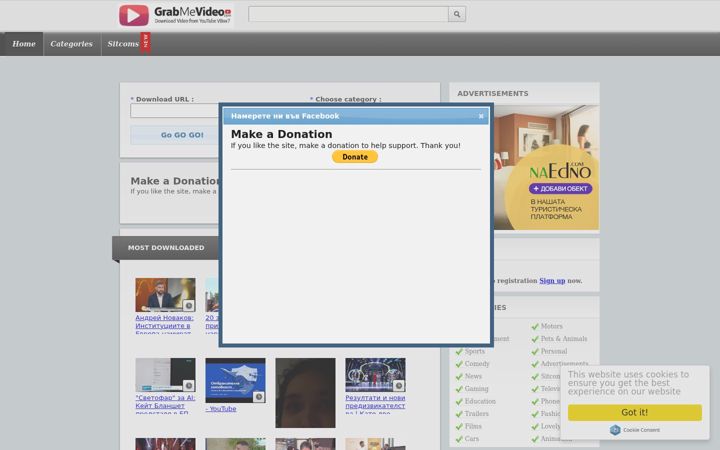This screenshot has height=450, width=720.
Task: Click the Download URL input field
Action: click(174, 111)
